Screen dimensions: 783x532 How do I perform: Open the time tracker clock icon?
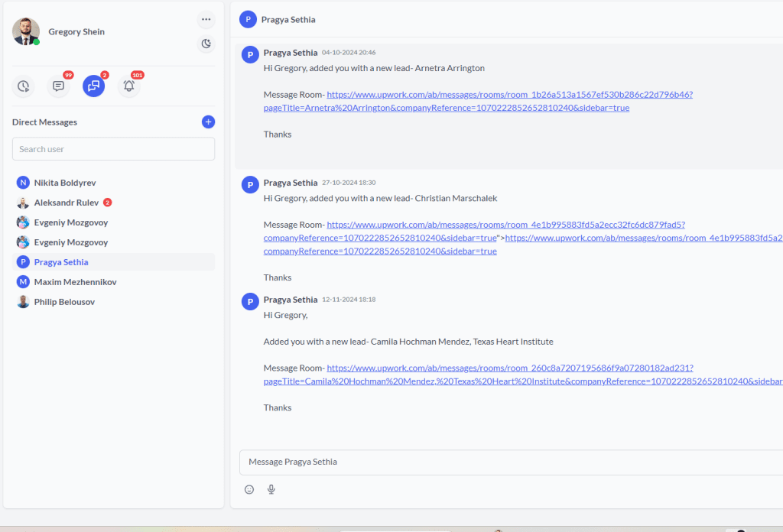[x=24, y=86]
